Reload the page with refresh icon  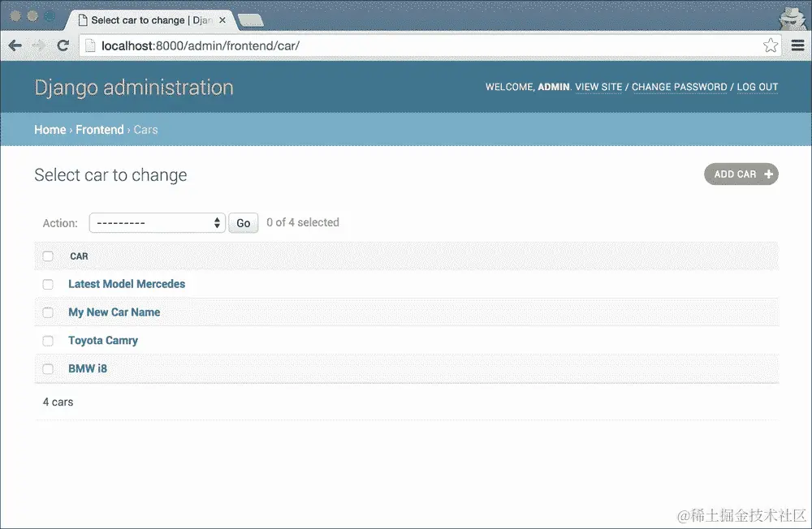point(63,45)
